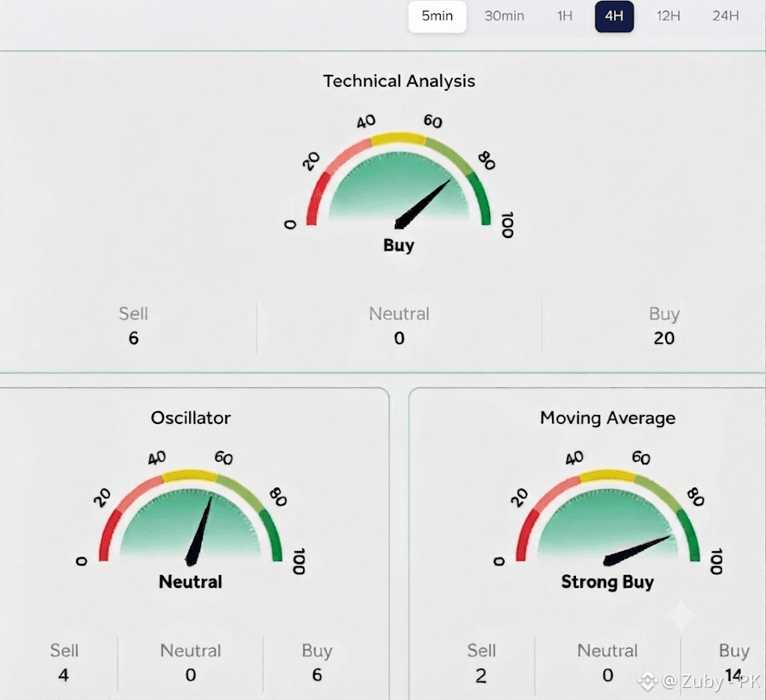Click the 100 mark on the Oscillator gauge
Image resolution: width=766 pixels, height=700 pixels.
(x=299, y=561)
